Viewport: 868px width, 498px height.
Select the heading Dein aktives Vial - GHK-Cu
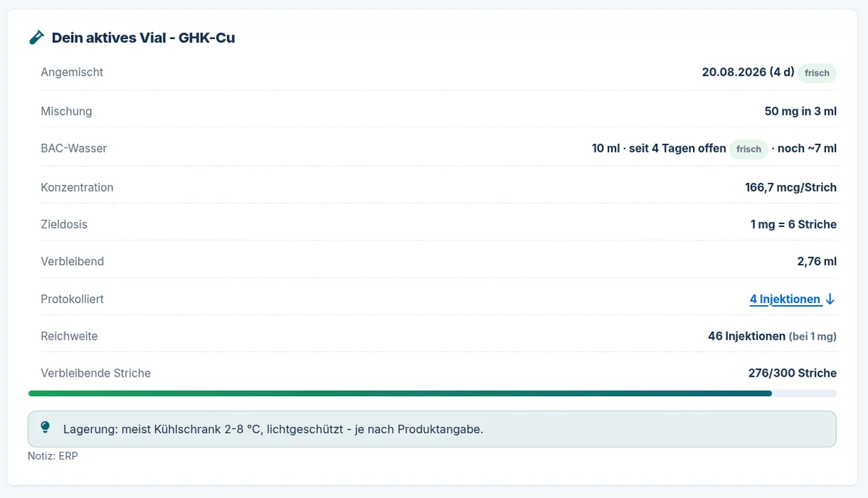pos(143,38)
